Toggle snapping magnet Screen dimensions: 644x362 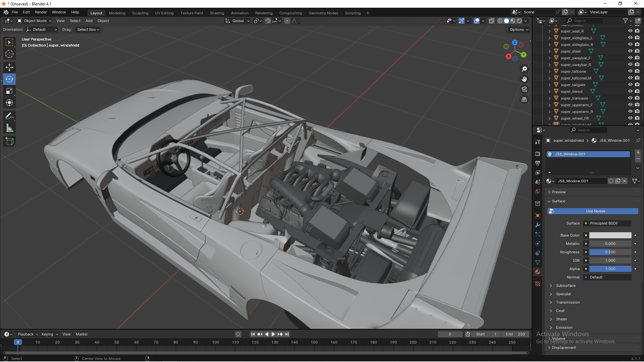268,21
